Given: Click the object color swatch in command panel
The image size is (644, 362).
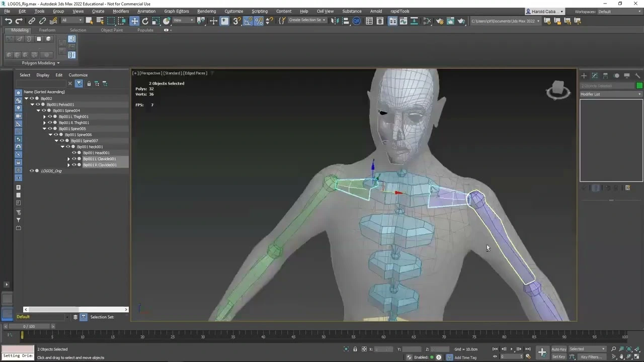Looking at the screenshot, I should click(x=639, y=85).
